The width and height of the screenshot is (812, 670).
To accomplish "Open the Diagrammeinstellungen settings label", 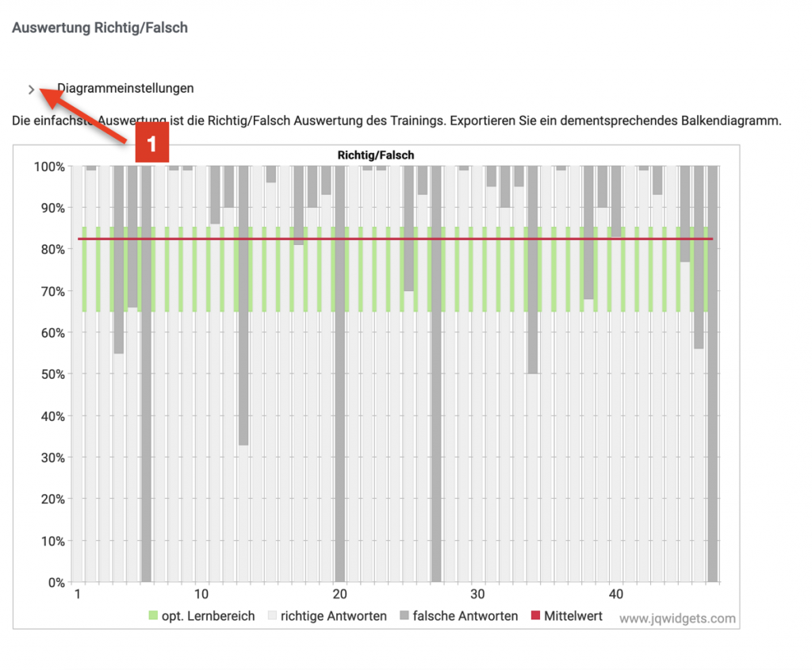I will 125,88.
